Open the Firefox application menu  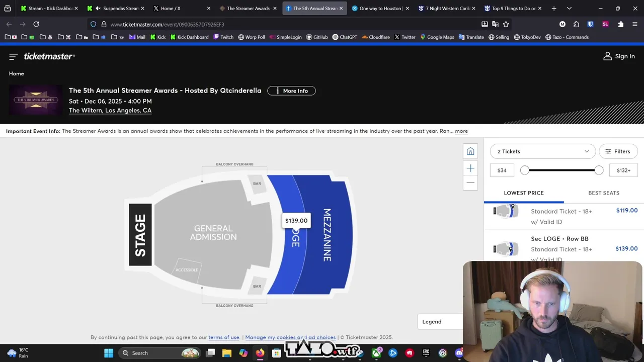click(634, 24)
